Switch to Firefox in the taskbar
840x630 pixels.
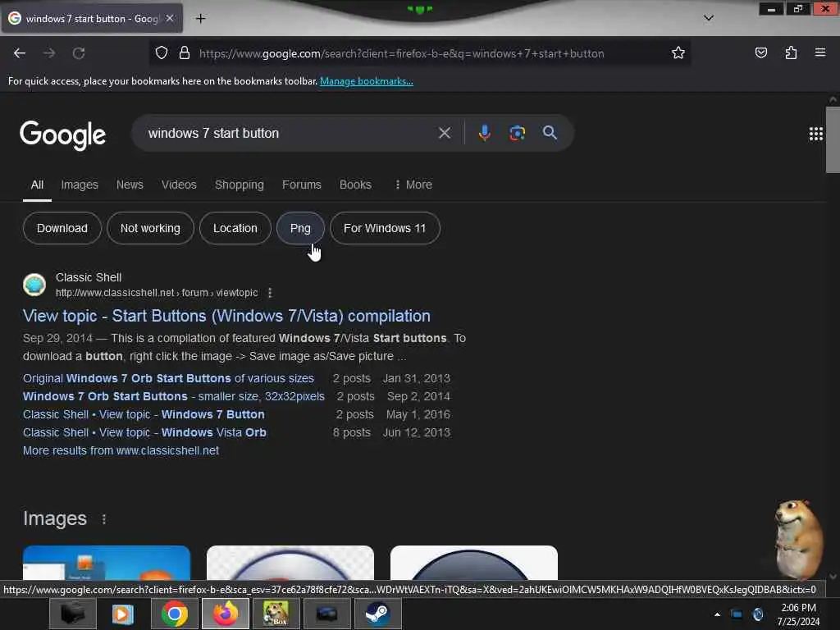[226, 614]
